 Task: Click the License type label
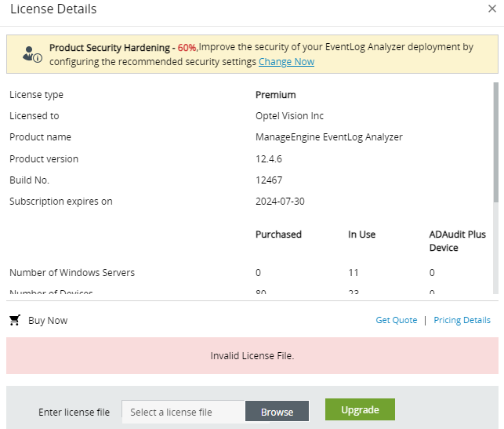pyautogui.click(x=36, y=95)
